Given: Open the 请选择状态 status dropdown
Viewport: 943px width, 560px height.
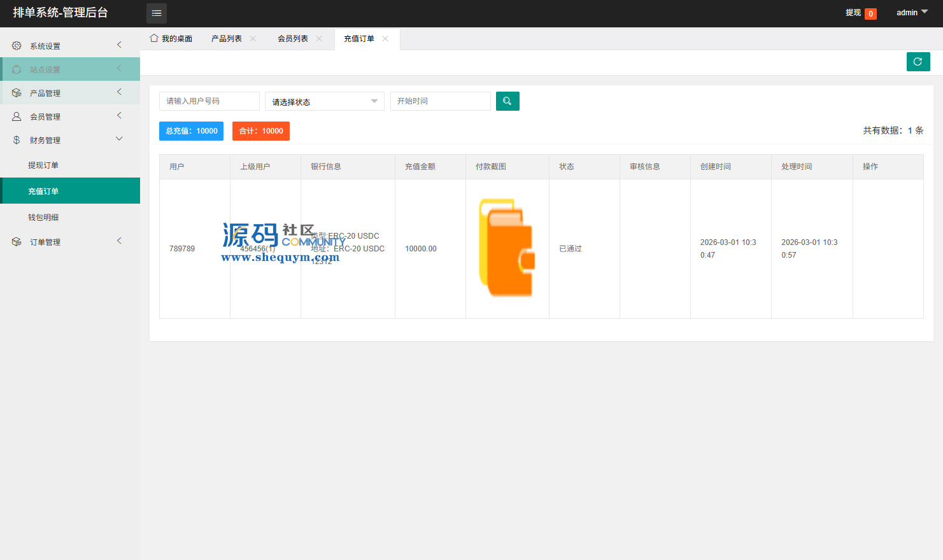Looking at the screenshot, I should pos(324,102).
